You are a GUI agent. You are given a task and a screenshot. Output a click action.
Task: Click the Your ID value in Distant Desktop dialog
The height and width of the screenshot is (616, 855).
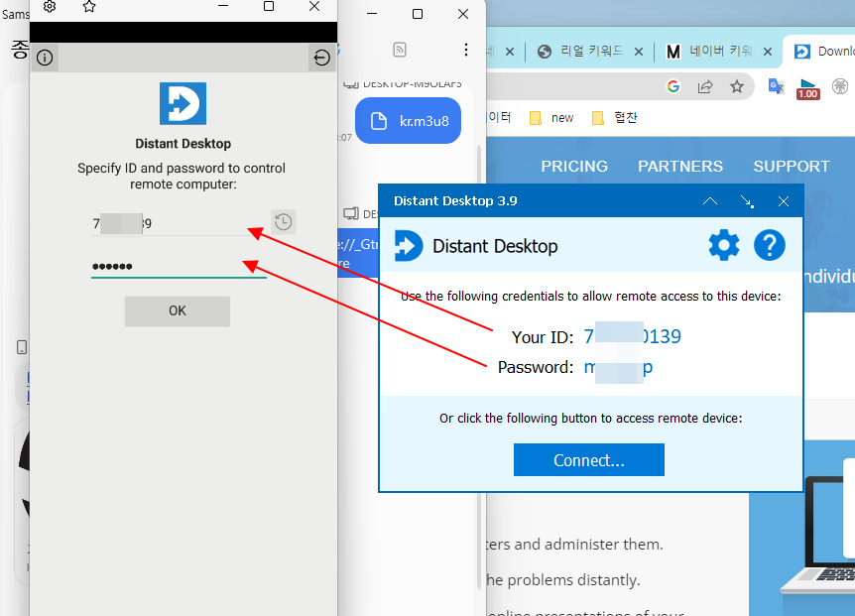click(632, 336)
